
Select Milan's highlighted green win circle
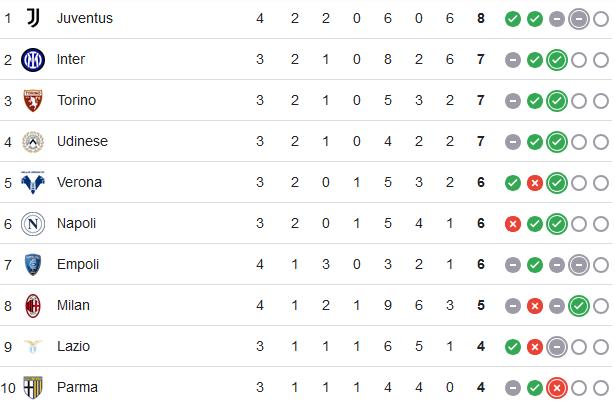coord(579,306)
